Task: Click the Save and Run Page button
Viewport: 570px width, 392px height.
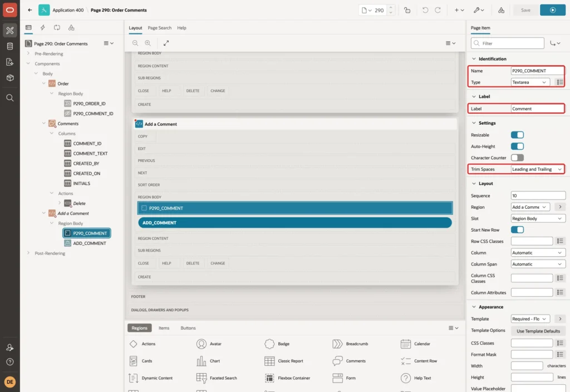Action: pos(552,10)
